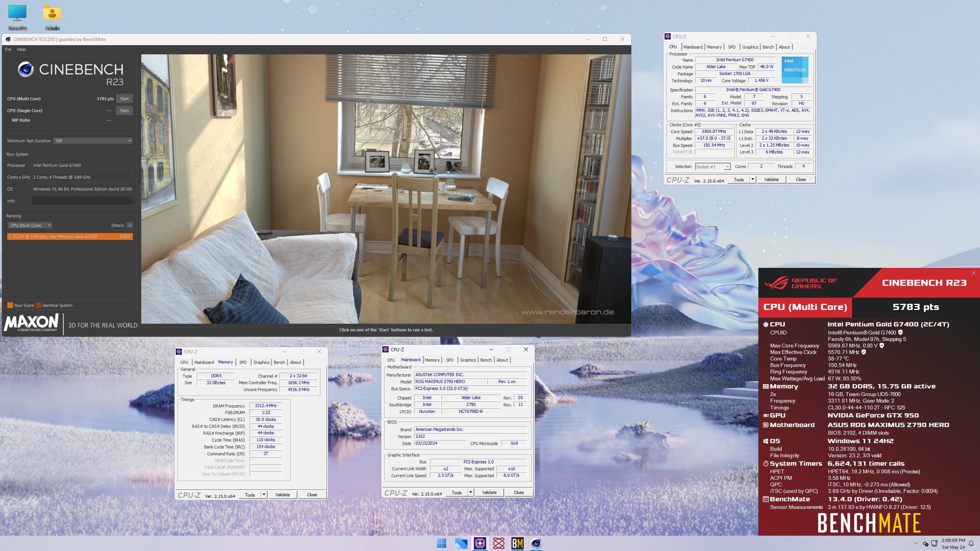The image size is (980, 551).
Task: Click the Identical System legend swatch
Action: click(x=38, y=305)
